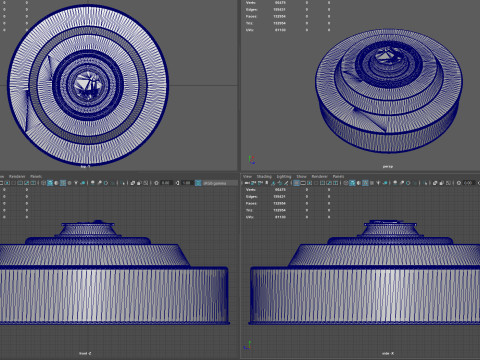480x360 pixels.
Task: Toggle Textured display in side panel
Action: pyautogui.click(x=372, y=183)
